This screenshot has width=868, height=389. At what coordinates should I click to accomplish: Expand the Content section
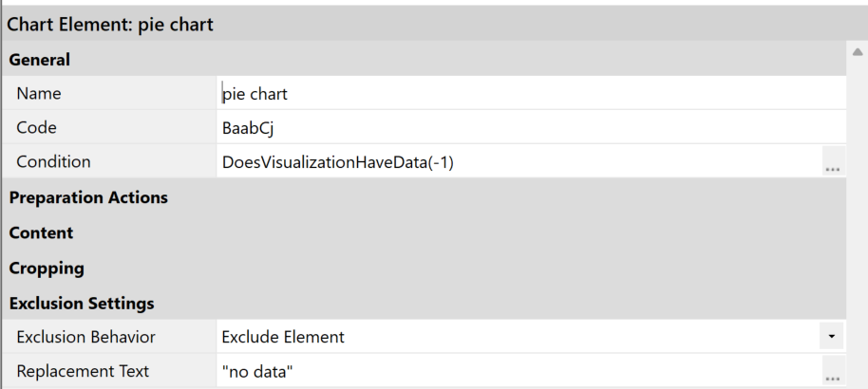pos(41,233)
